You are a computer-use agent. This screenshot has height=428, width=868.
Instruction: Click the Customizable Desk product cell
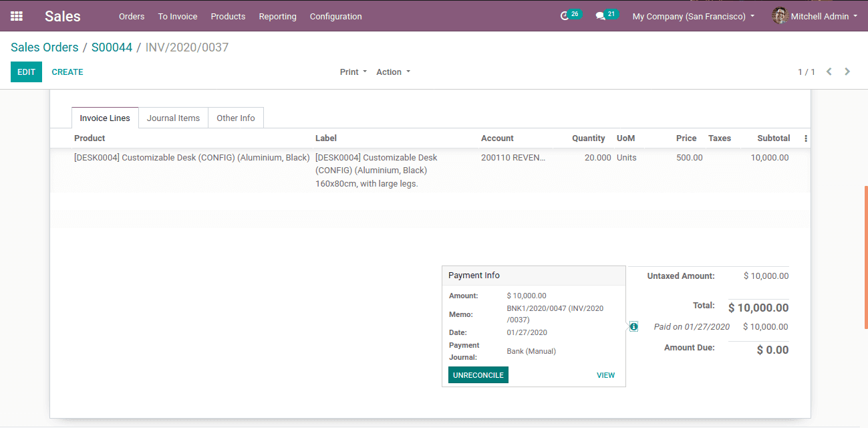point(192,158)
